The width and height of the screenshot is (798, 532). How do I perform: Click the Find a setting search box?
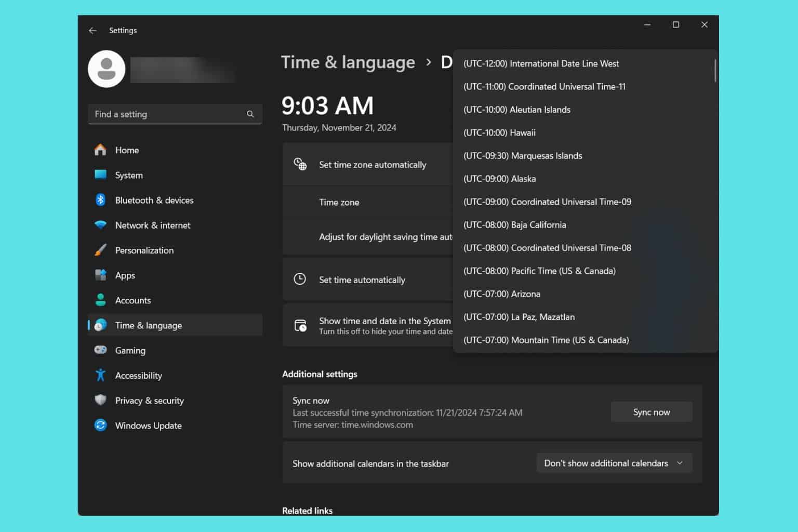pyautogui.click(x=175, y=114)
